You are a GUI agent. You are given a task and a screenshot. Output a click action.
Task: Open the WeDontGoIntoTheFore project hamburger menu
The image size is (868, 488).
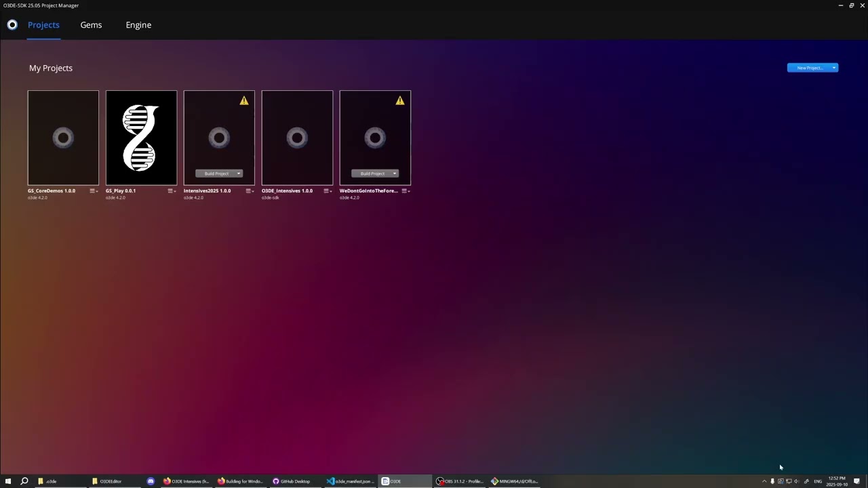tap(406, 191)
